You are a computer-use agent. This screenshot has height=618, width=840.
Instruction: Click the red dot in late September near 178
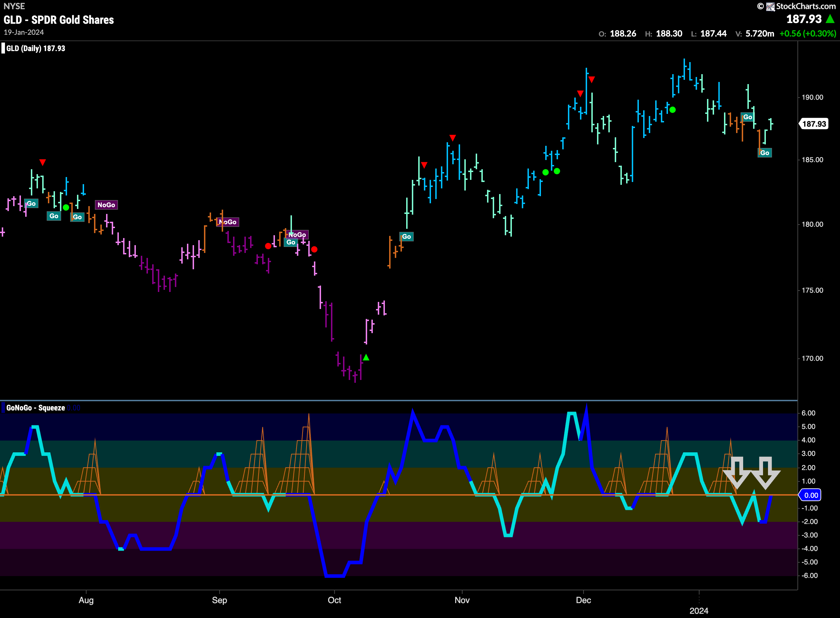(x=314, y=249)
